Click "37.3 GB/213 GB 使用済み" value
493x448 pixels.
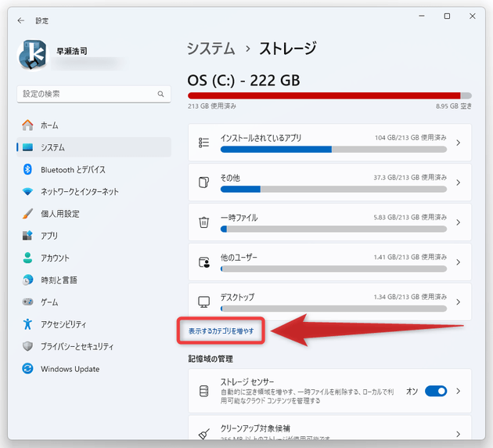(x=410, y=177)
